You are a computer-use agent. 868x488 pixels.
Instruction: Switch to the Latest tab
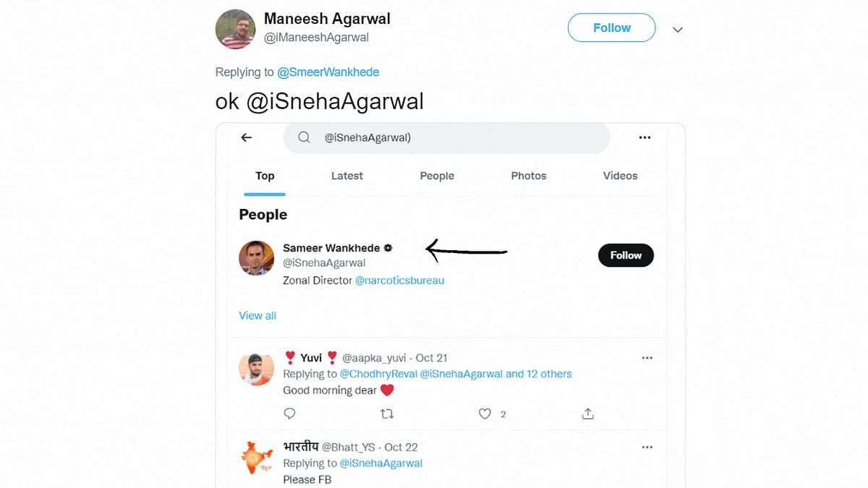click(x=346, y=176)
